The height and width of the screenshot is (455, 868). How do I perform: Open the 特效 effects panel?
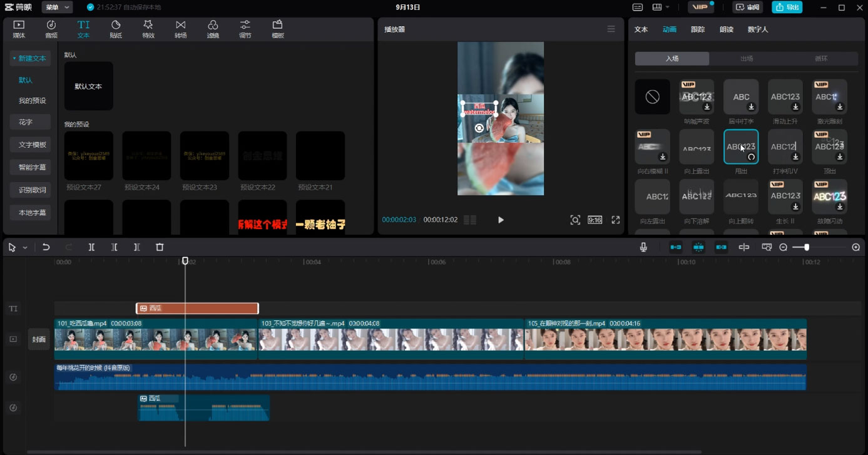[x=148, y=29]
